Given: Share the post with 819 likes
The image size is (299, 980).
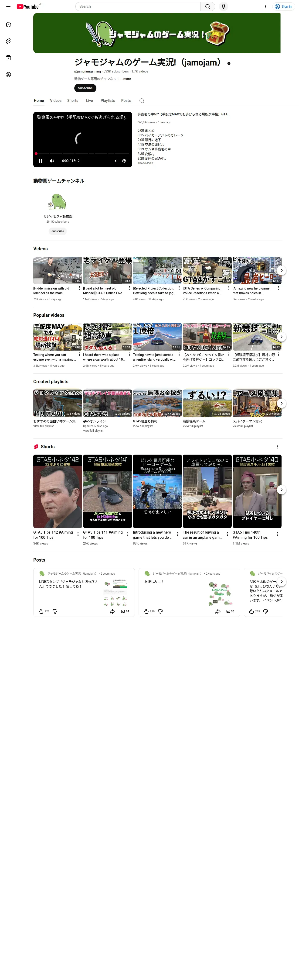Looking at the screenshot, I should pyautogui.click(x=218, y=611).
